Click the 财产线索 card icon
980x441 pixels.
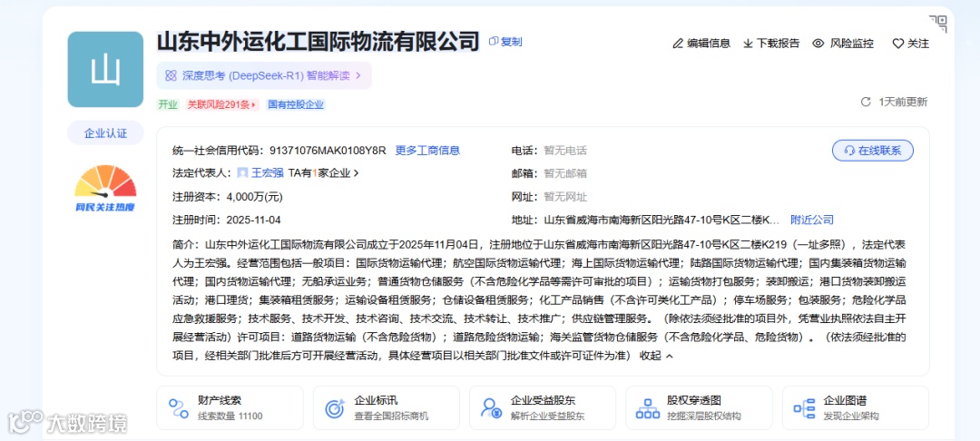(x=179, y=408)
